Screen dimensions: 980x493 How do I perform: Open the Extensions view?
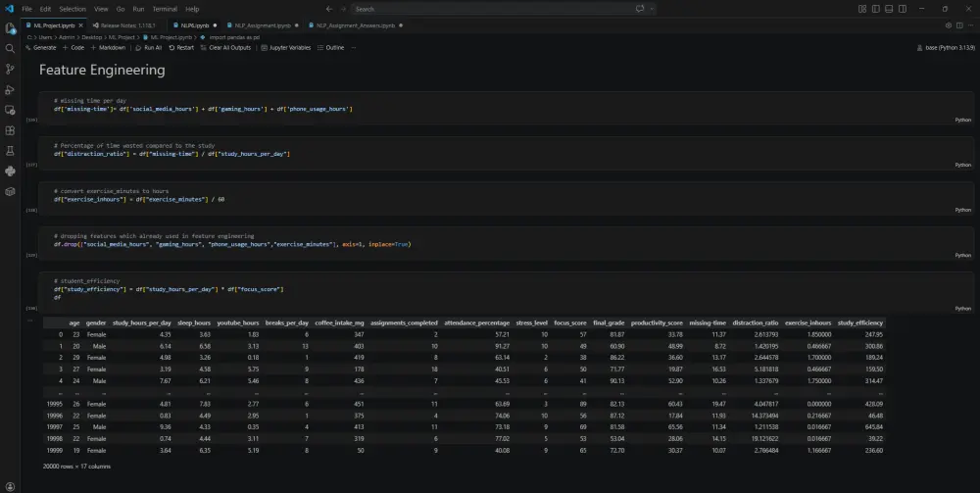(10, 130)
